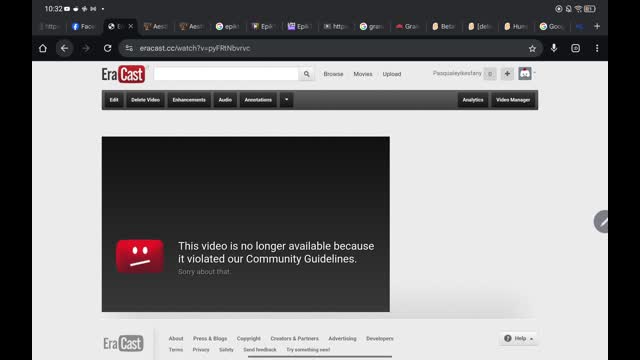
Task: Click the search magnifier button
Action: [307, 74]
